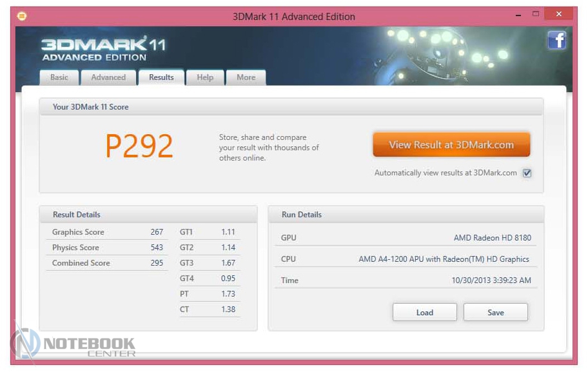Screen dimensions: 588x374
Task: Open the Facebook share icon
Action: [x=556, y=41]
